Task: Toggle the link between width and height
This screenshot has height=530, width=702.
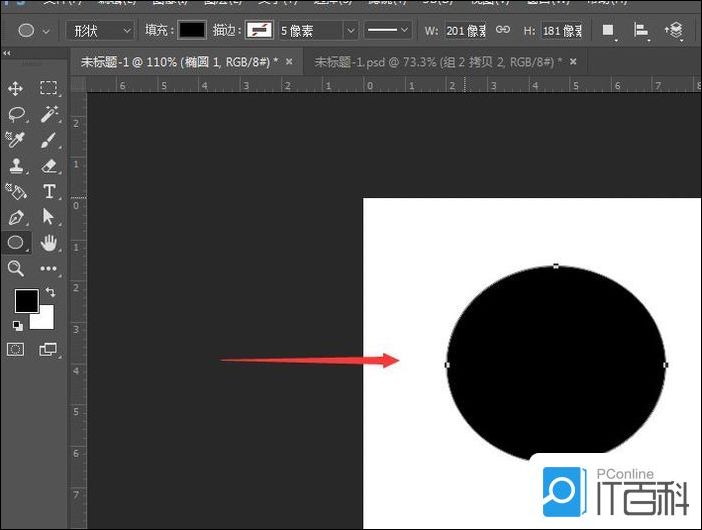Action: tap(503, 31)
